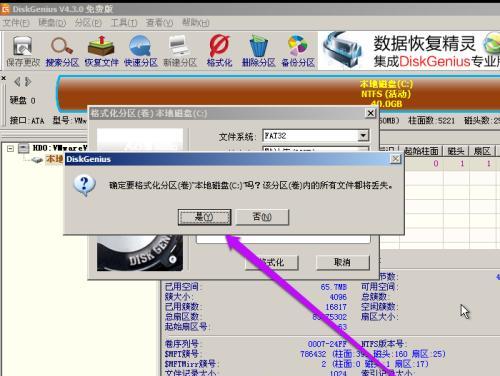Click the Free Space (可用空间) label
The image size is (500, 376).
pos(380,287)
